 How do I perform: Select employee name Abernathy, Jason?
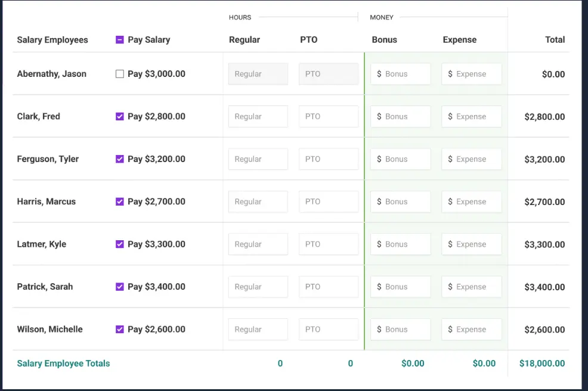point(52,74)
